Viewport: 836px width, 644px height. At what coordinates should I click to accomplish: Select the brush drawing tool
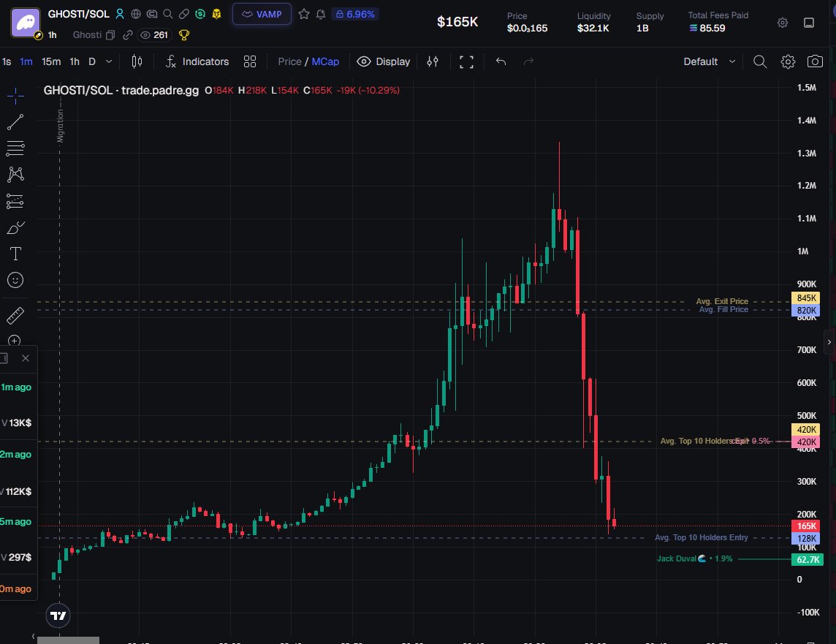pos(15,227)
